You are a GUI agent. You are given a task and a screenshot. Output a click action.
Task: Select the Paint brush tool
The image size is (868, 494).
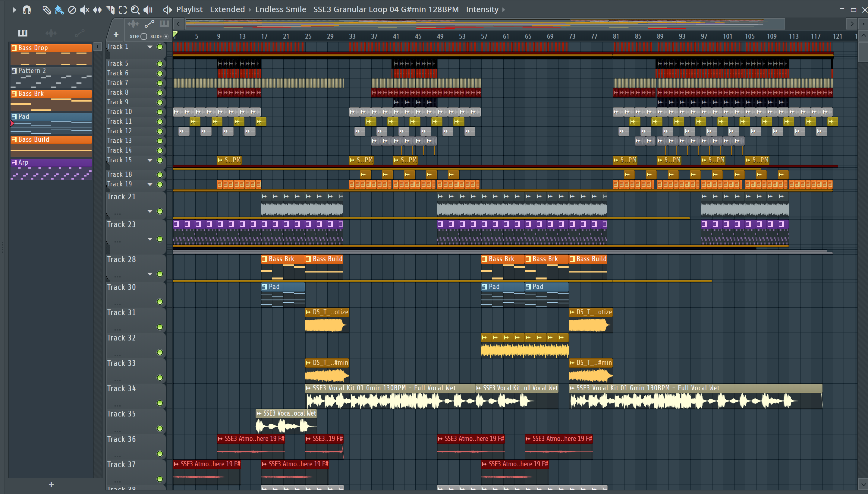coord(59,10)
